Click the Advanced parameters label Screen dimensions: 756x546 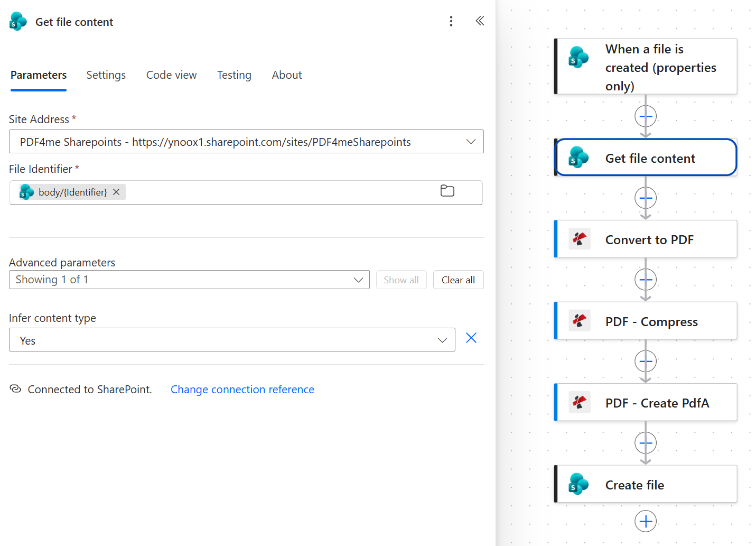[62, 263]
